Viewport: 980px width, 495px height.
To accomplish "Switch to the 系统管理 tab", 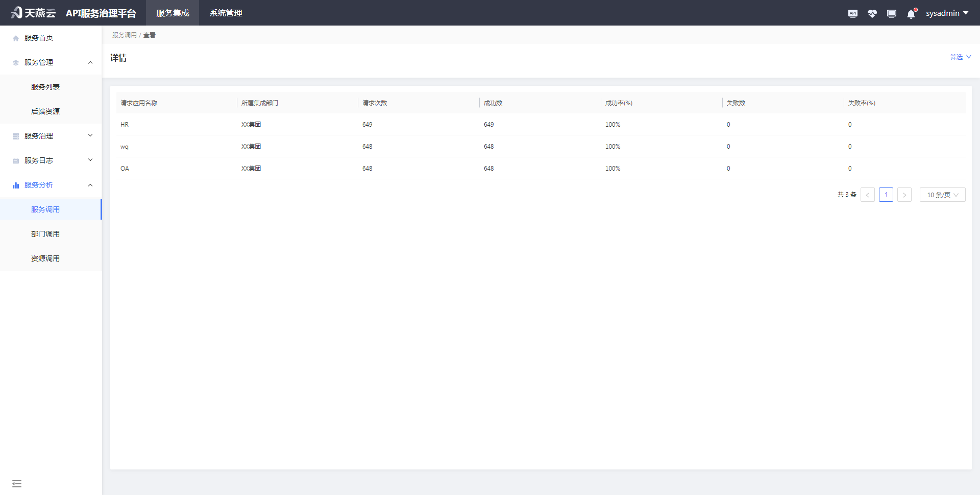I will [x=226, y=13].
